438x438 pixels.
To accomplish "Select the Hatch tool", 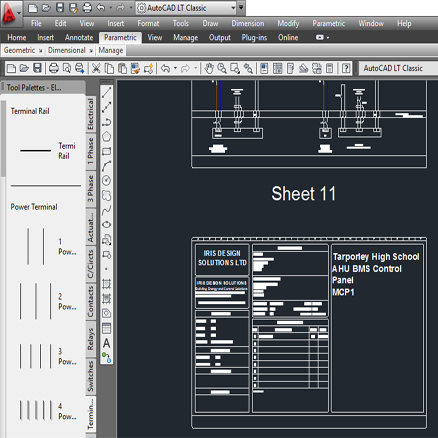I will pyautogui.click(x=106, y=284).
